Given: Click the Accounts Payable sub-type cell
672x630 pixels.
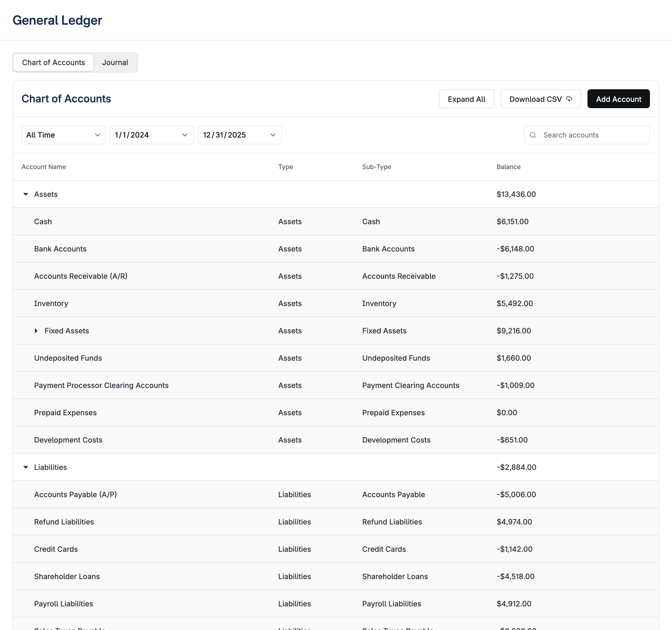Looking at the screenshot, I should click(393, 495).
